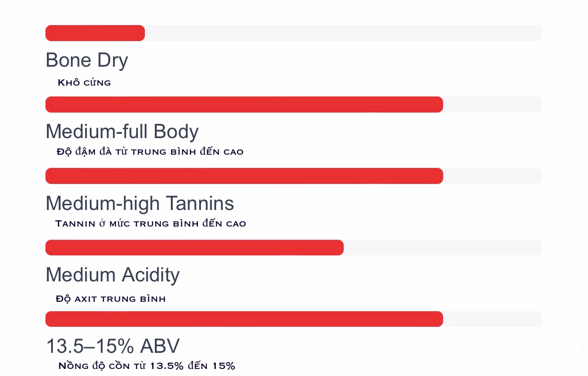
Task: Click the gray track of Bone Dry bar
Action: coord(343,33)
